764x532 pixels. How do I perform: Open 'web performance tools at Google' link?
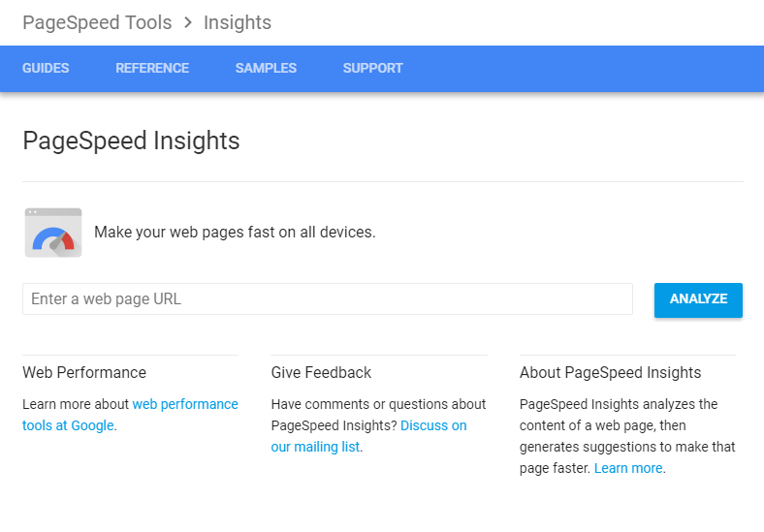click(x=131, y=415)
